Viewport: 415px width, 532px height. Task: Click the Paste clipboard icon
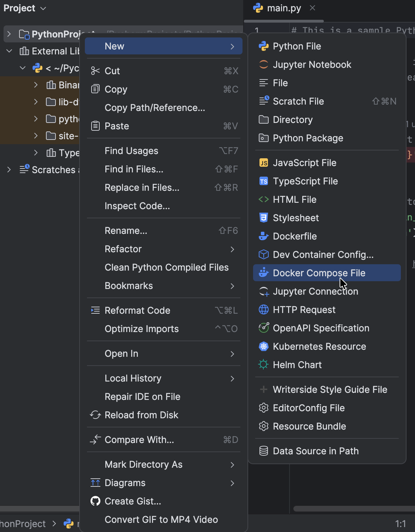click(95, 126)
